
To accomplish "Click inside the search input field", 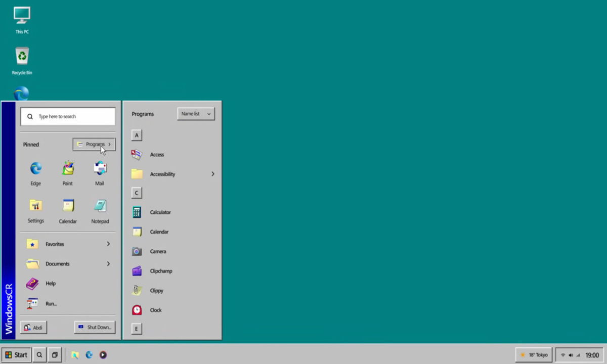I will point(67,116).
